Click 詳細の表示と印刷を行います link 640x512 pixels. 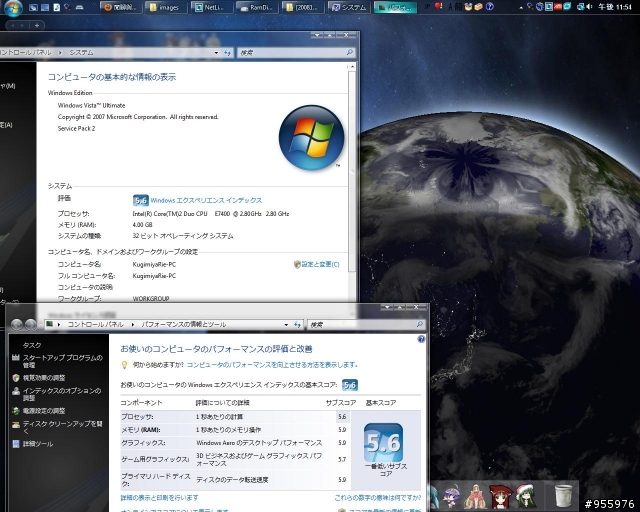160,498
